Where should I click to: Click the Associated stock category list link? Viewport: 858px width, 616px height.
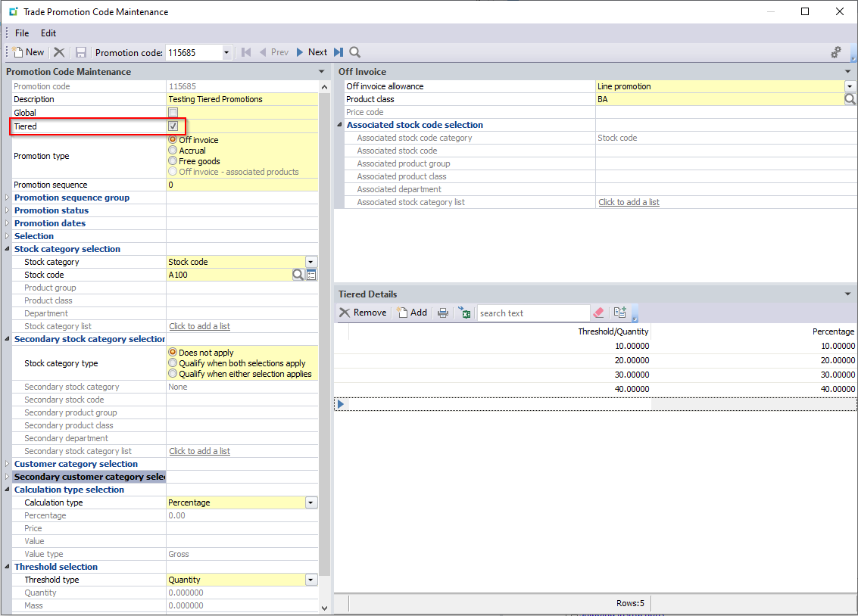[x=629, y=202]
